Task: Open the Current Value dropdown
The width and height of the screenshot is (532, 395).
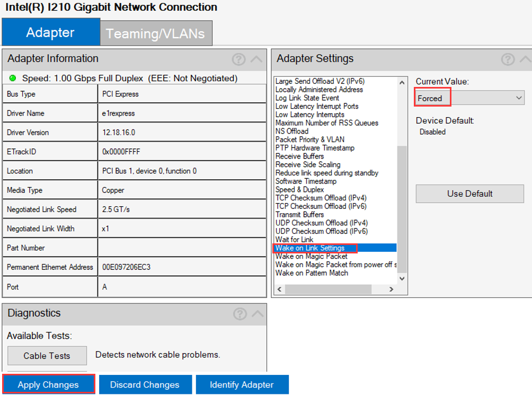Action: [x=470, y=98]
